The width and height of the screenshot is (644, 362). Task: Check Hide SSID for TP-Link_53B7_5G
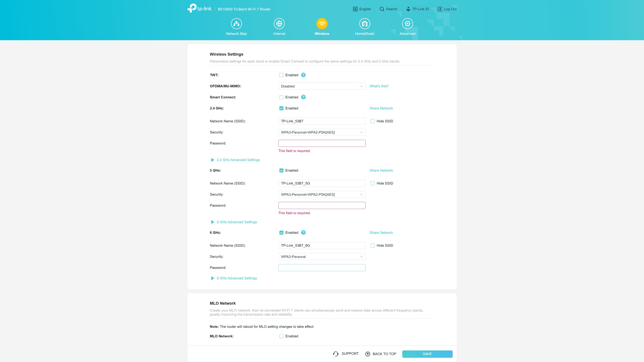tap(372, 183)
